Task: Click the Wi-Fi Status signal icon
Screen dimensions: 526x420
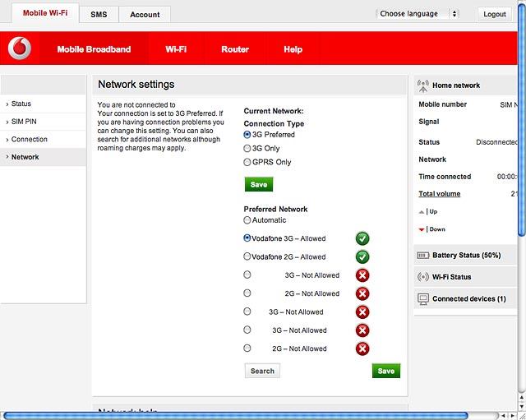Action: pos(423,277)
